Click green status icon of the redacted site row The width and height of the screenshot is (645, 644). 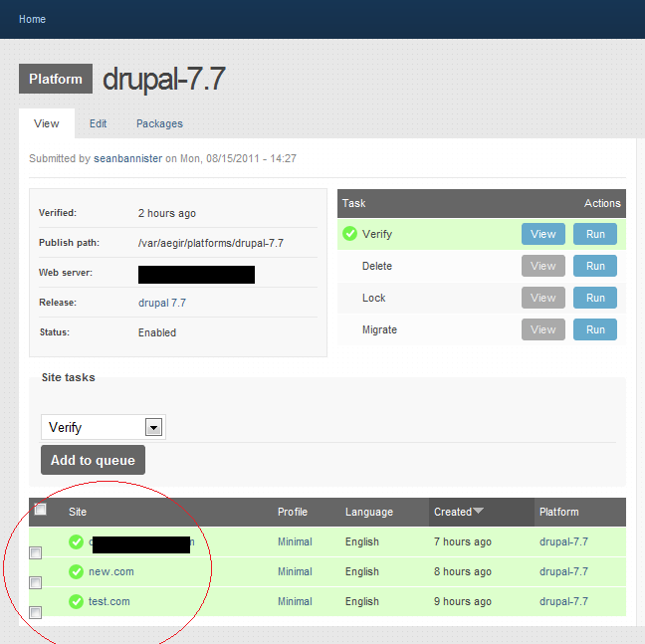76,542
